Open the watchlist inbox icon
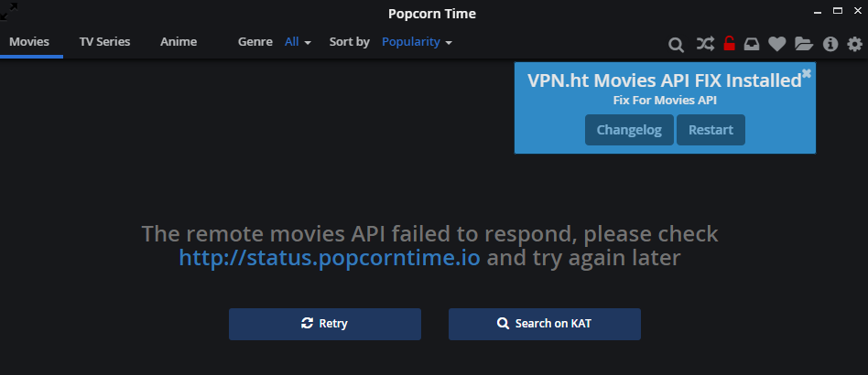Viewport: 868px width, 375px height. (752, 43)
